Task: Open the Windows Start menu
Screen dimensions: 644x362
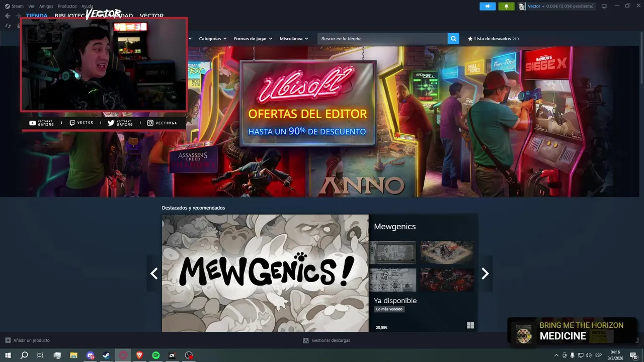Action: [x=8, y=355]
